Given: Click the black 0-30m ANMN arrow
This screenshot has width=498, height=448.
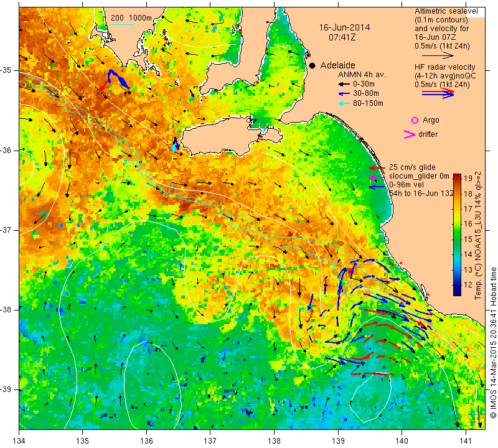Looking at the screenshot, I should point(344,84).
